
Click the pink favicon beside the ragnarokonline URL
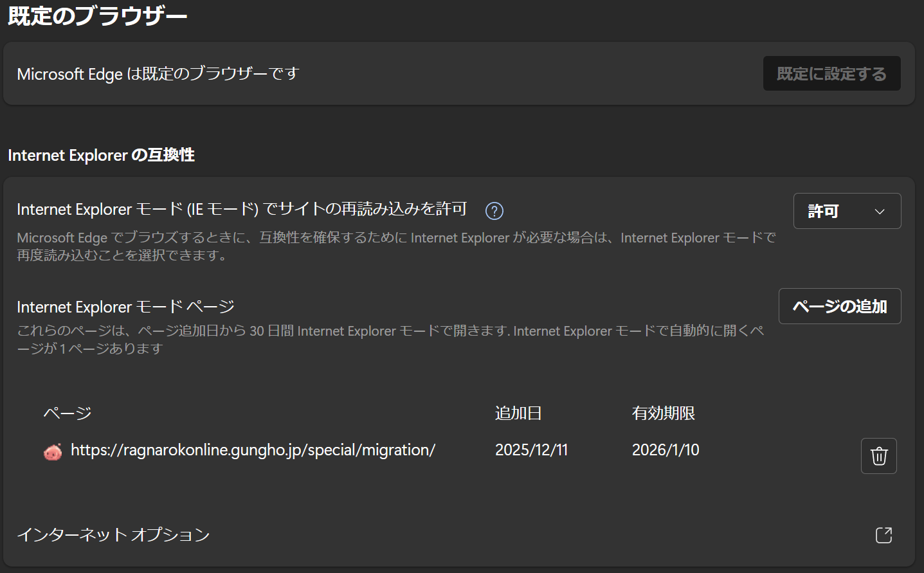[53, 452]
